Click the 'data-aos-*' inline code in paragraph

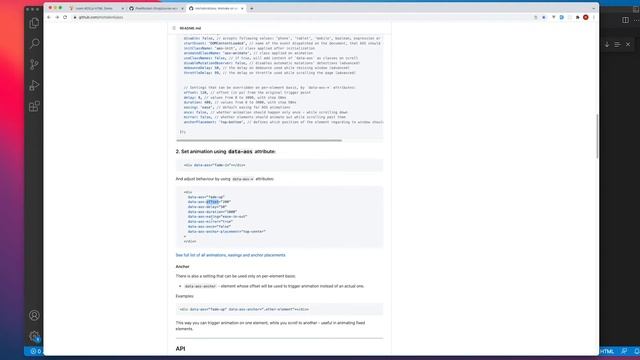243,179
